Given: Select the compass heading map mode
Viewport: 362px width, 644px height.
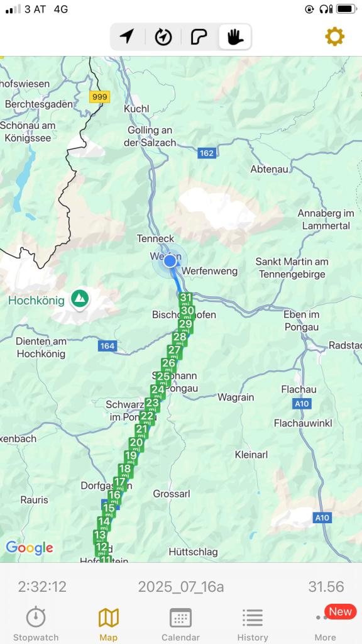Looking at the screenshot, I should [x=163, y=37].
